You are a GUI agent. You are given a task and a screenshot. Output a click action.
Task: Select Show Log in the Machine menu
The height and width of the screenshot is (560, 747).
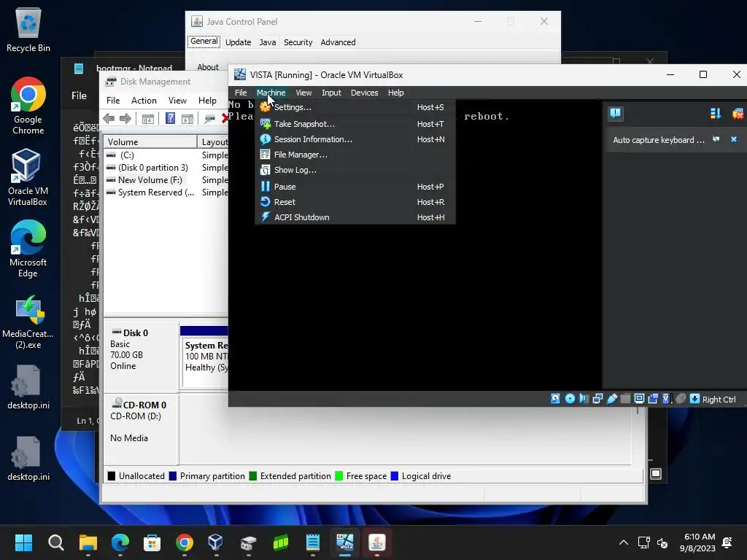[355, 169]
